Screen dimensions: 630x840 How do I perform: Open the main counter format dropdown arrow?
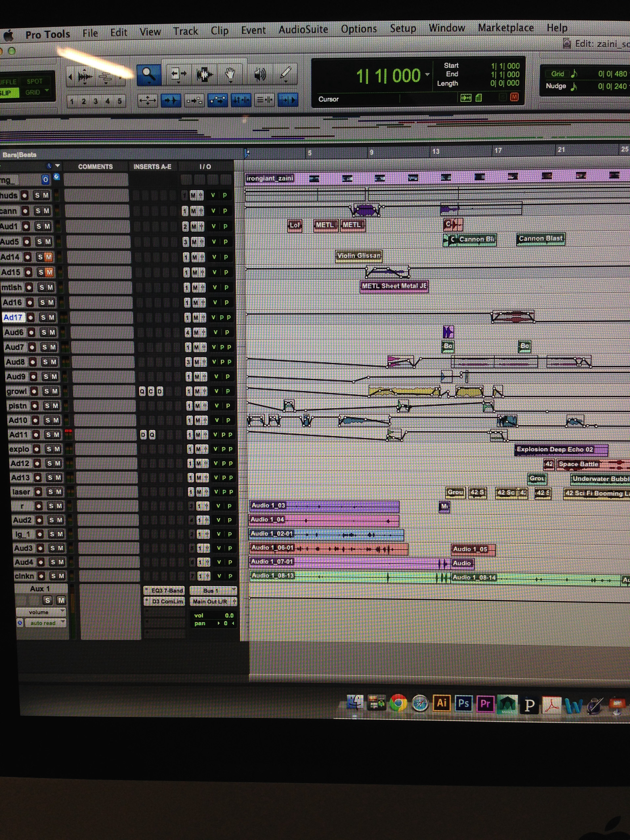tap(427, 74)
